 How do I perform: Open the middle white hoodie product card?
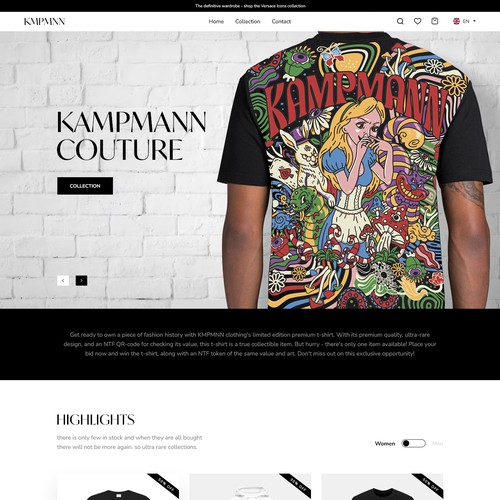pos(250,487)
